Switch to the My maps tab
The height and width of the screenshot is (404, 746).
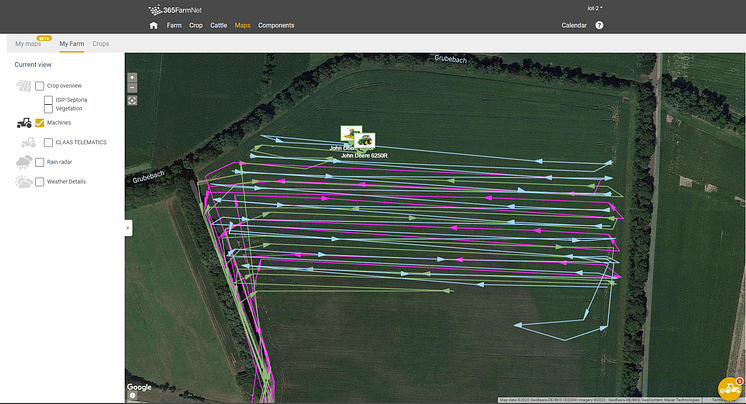(28, 44)
